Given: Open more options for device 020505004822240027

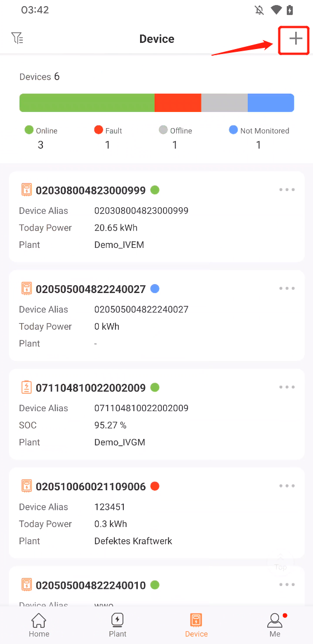Looking at the screenshot, I should 287,289.
